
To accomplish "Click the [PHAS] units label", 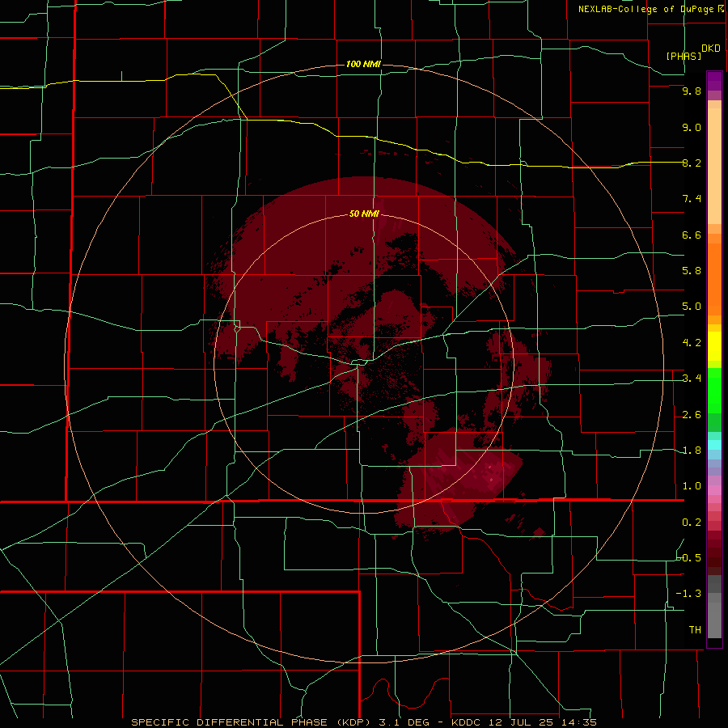I will tap(684, 56).
